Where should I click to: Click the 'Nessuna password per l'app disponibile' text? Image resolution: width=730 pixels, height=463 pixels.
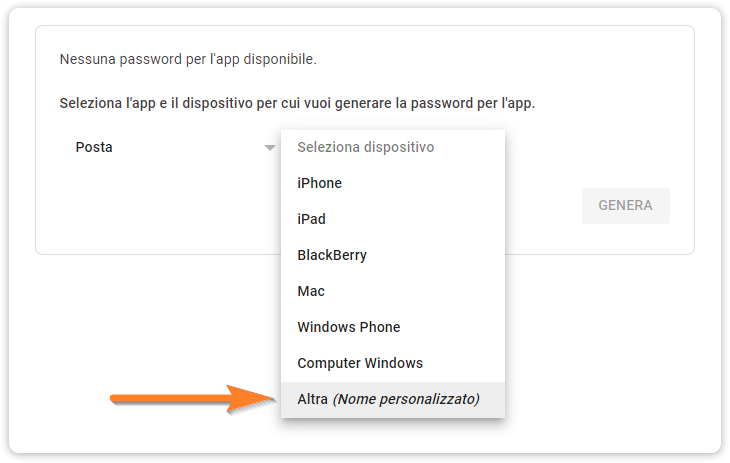188,59
